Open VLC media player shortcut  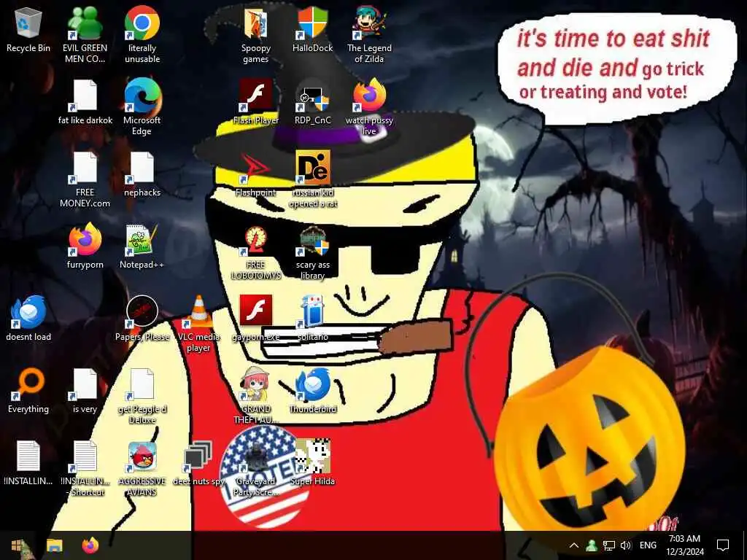(x=198, y=324)
